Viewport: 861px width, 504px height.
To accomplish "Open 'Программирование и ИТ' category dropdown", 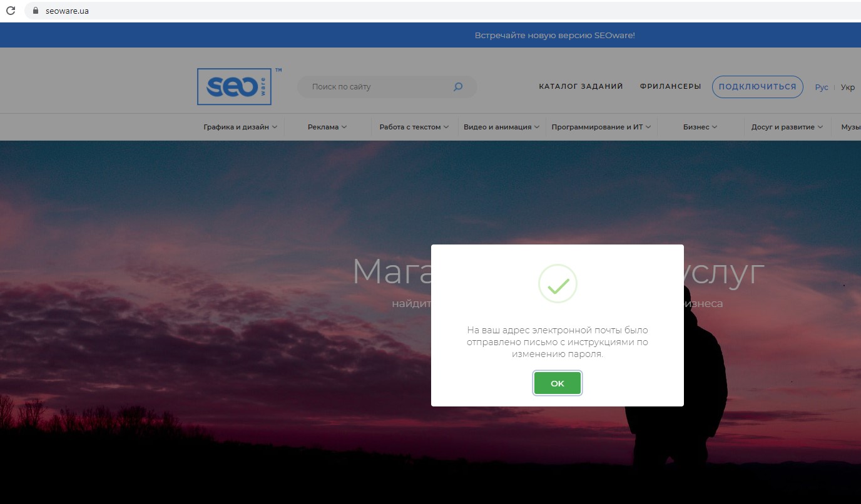I will [x=601, y=127].
